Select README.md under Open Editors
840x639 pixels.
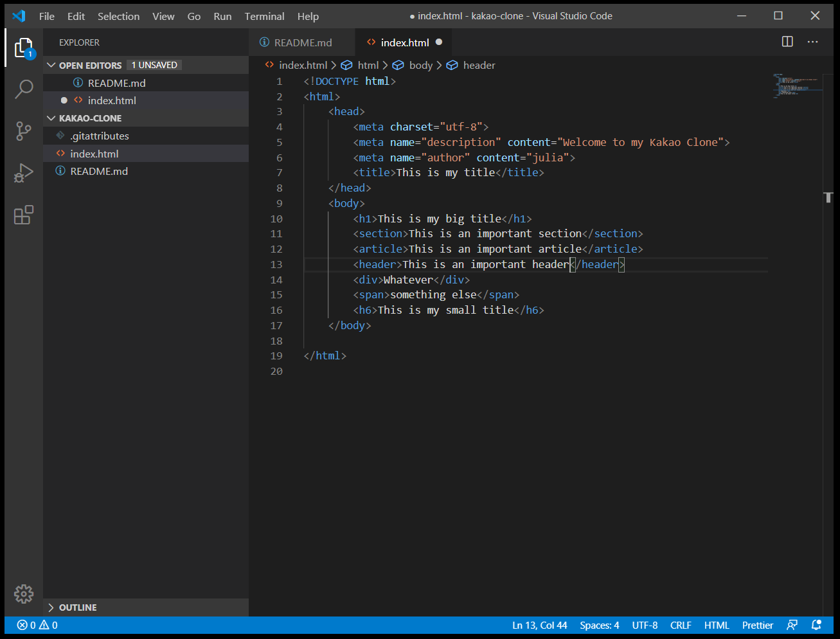click(x=146, y=83)
